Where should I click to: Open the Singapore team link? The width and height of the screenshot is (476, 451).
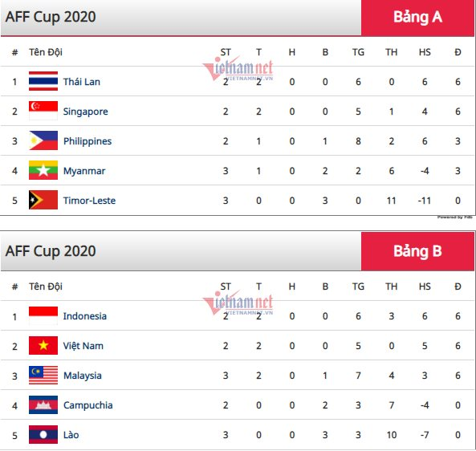85,112
